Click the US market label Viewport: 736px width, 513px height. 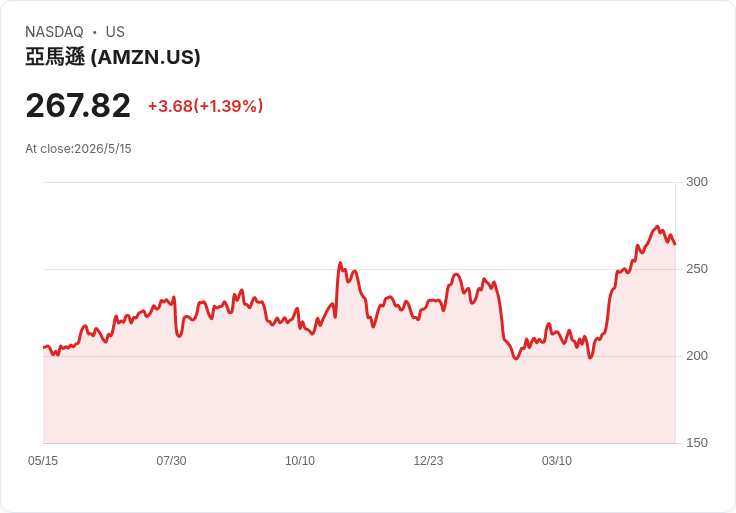tap(115, 32)
